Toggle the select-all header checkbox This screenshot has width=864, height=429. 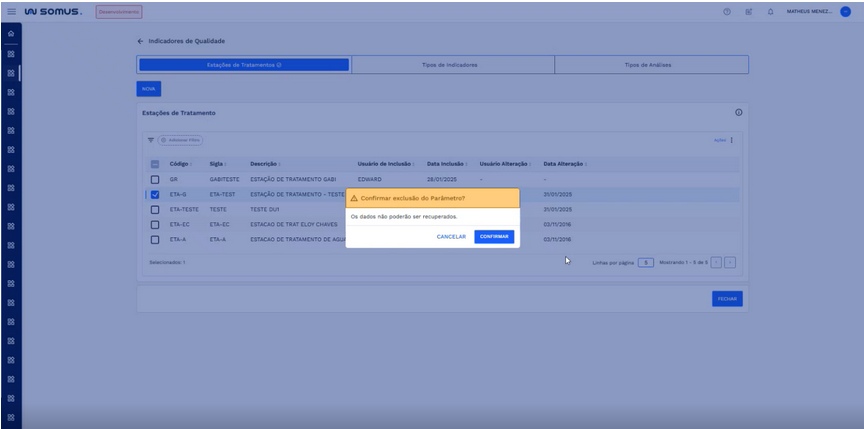(x=155, y=164)
